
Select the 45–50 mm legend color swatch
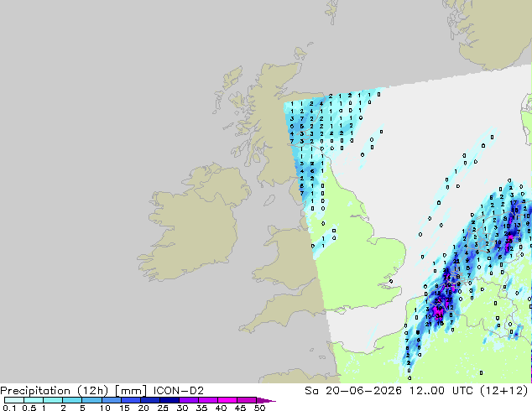pos(247,400)
